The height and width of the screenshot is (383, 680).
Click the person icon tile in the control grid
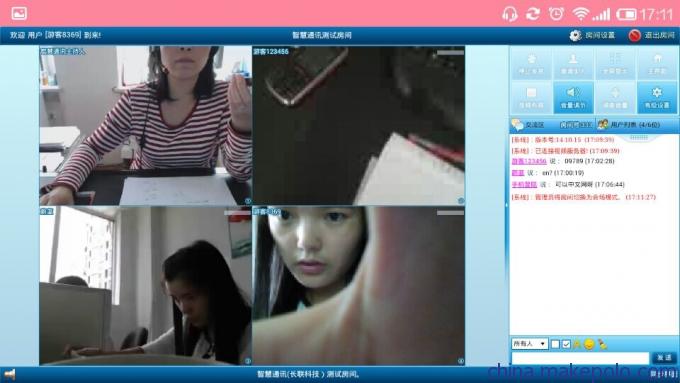click(573, 63)
